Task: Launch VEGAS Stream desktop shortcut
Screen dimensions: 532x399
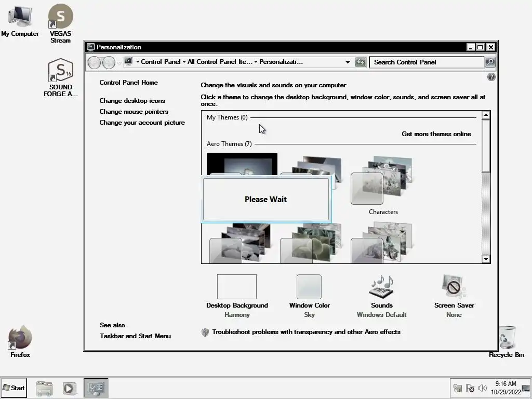Action: (x=60, y=23)
